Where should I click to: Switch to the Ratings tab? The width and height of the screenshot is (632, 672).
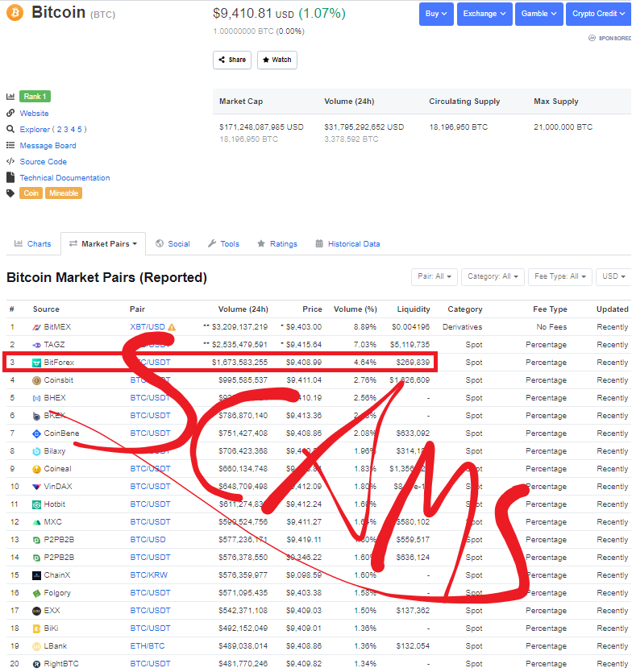[x=277, y=244]
